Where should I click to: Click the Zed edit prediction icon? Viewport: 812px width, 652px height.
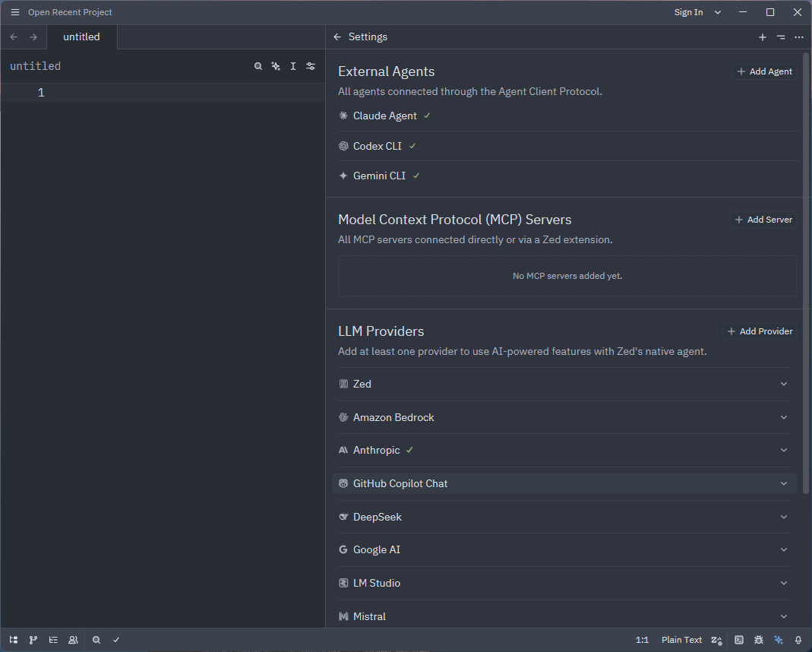[717, 640]
